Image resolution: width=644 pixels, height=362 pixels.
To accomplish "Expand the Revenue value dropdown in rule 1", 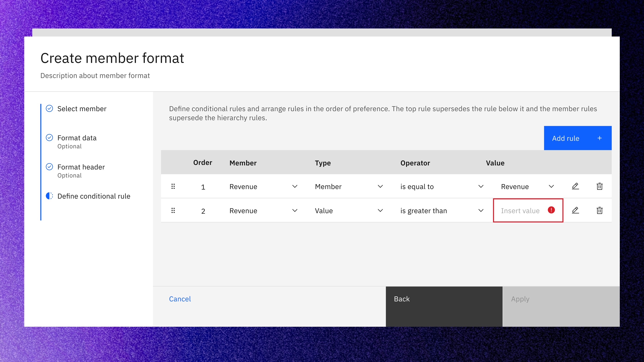I will pyautogui.click(x=528, y=186).
